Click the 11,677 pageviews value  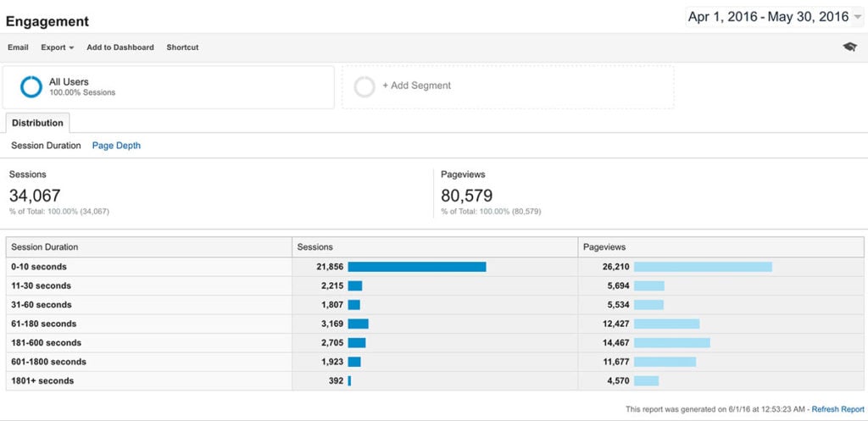(x=616, y=362)
